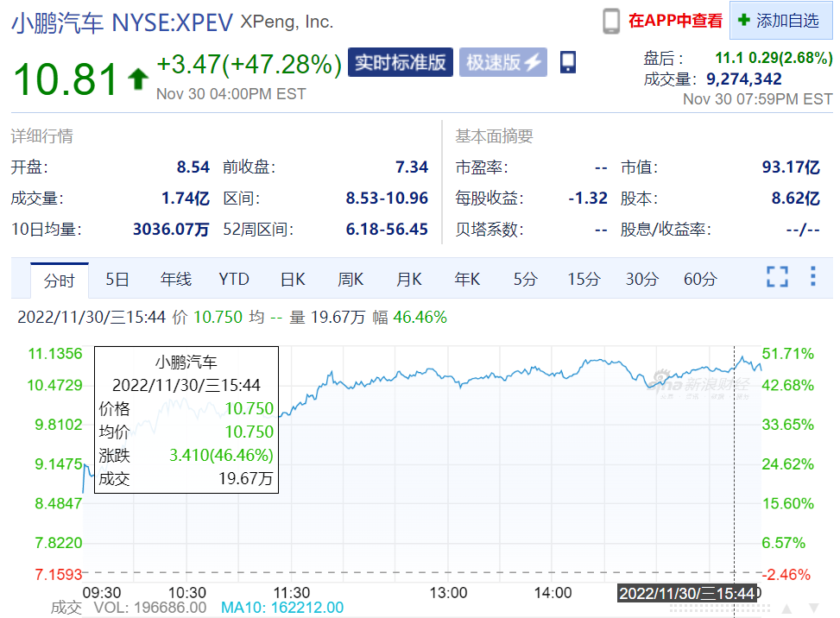Screen dimensions: 840x618
Task: Click the 添加自选 button
Action: (781, 21)
